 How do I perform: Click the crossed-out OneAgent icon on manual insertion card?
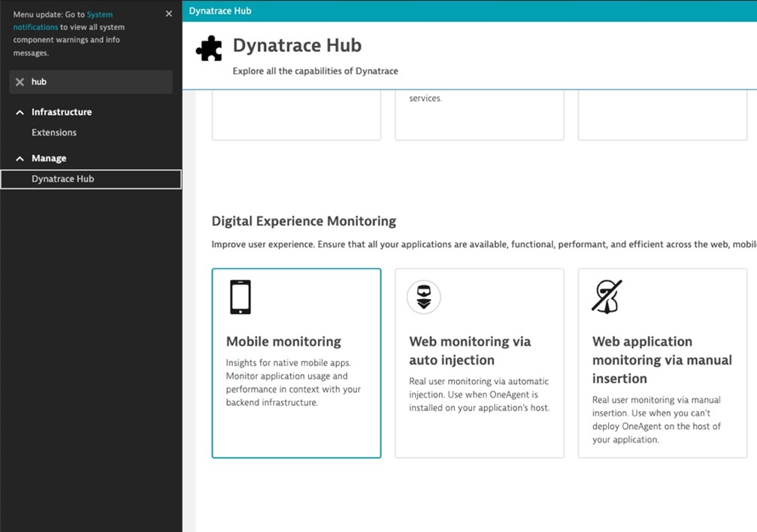607,296
